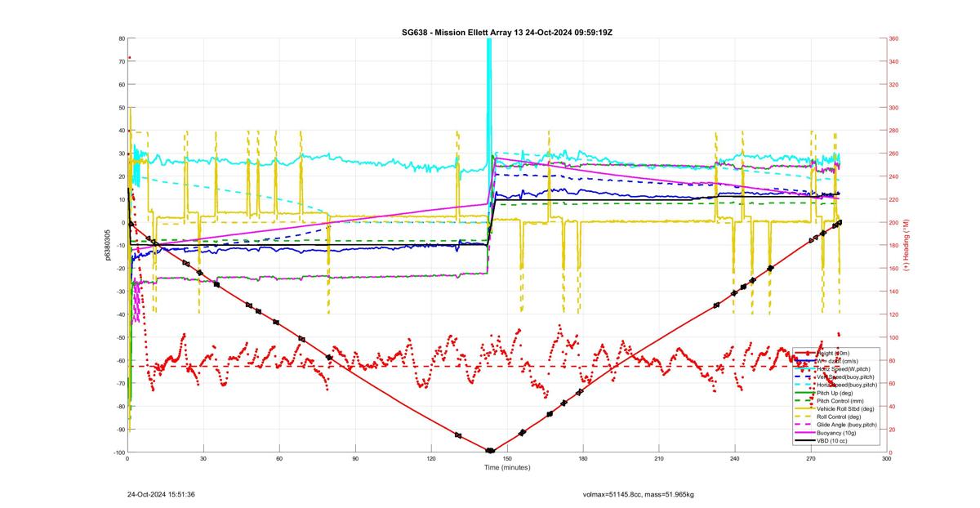The width and height of the screenshot is (980, 508).
Task: Click left y-axis tick label -90
Action: point(121,430)
